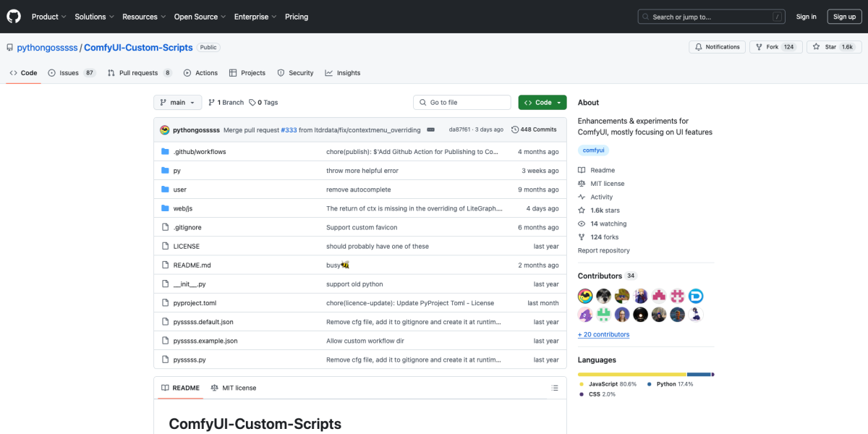Open the .github/workflows folder
This screenshot has height=434, width=868.
point(200,152)
